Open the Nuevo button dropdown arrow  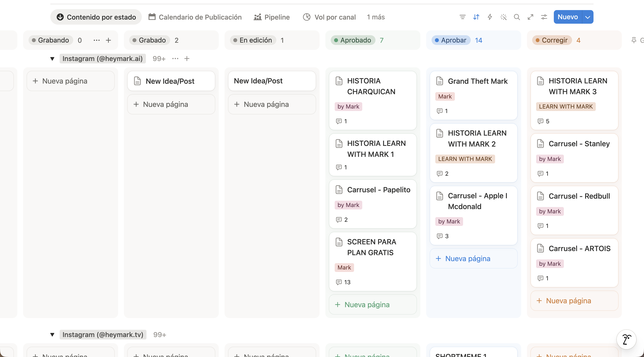(588, 17)
